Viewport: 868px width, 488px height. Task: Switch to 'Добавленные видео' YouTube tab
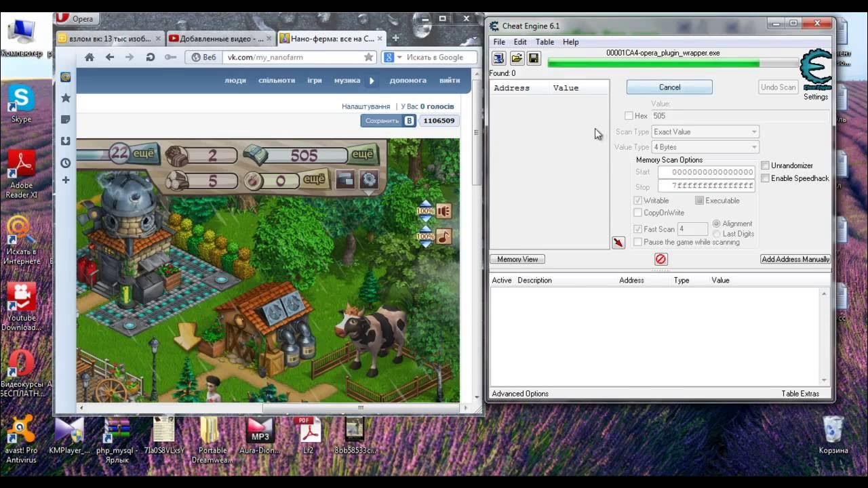click(x=220, y=39)
